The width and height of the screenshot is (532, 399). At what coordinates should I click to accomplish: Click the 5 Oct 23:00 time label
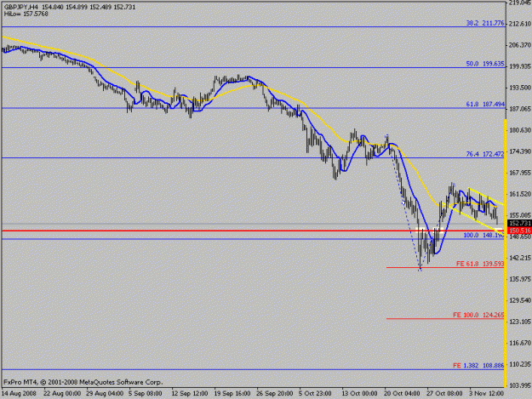[315, 394]
